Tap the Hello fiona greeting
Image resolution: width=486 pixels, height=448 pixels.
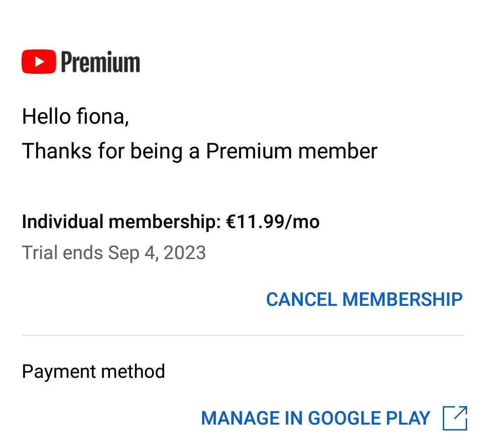[75, 116]
